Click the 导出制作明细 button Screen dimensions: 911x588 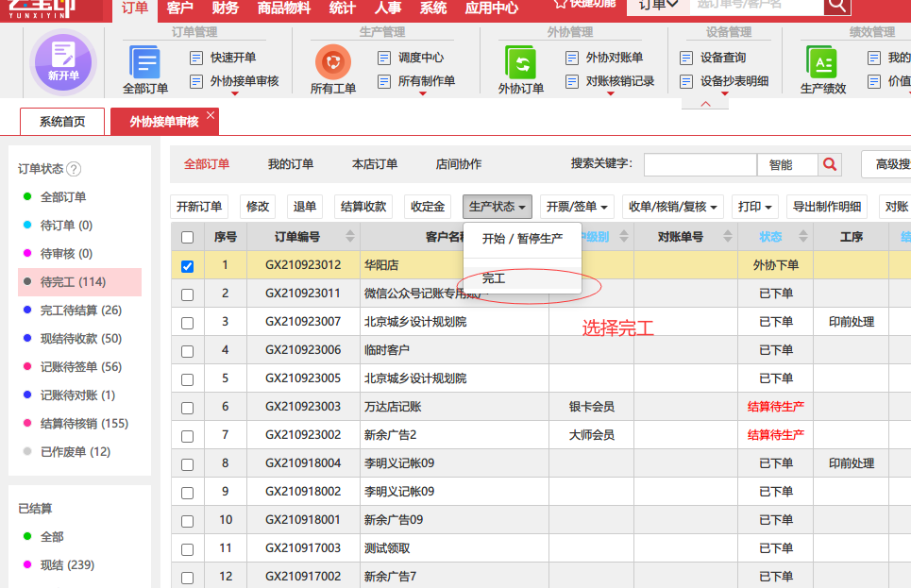(x=827, y=207)
